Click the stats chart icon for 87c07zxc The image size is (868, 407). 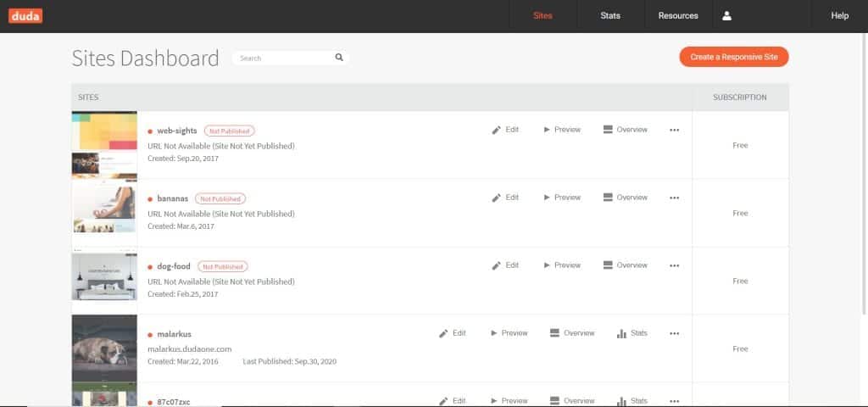point(621,401)
